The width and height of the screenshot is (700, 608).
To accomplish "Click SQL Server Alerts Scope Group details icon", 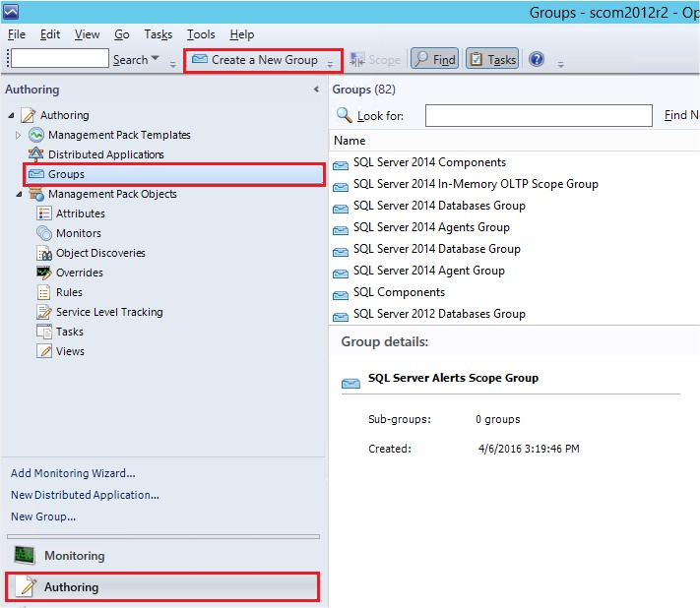I will (350, 383).
